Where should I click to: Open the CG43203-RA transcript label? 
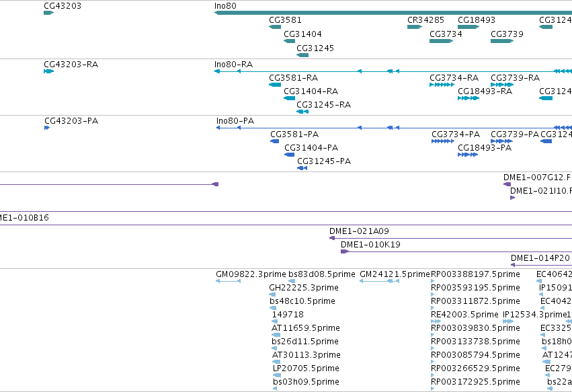click(71, 65)
